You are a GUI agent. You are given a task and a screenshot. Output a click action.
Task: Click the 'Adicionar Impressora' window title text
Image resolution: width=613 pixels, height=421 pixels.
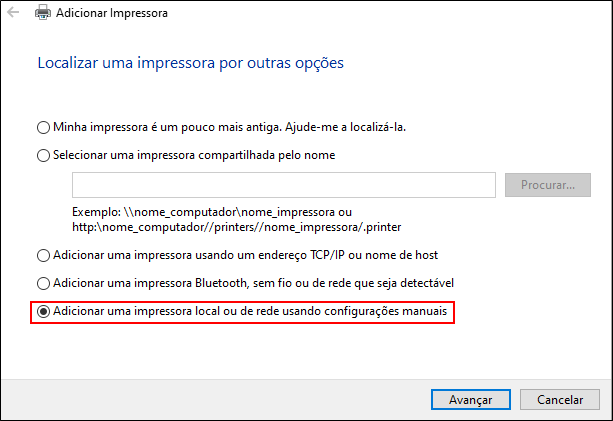point(112,14)
